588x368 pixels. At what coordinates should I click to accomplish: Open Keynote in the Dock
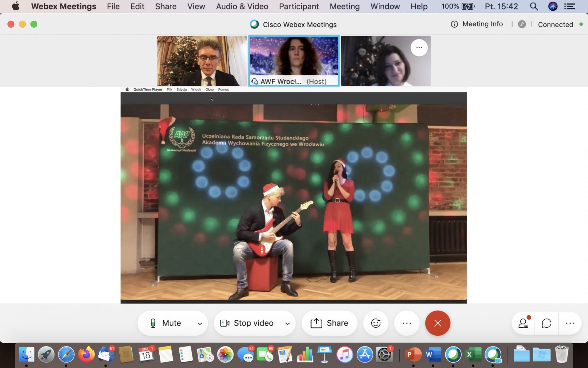pyautogui.click(x=325, y=354)
